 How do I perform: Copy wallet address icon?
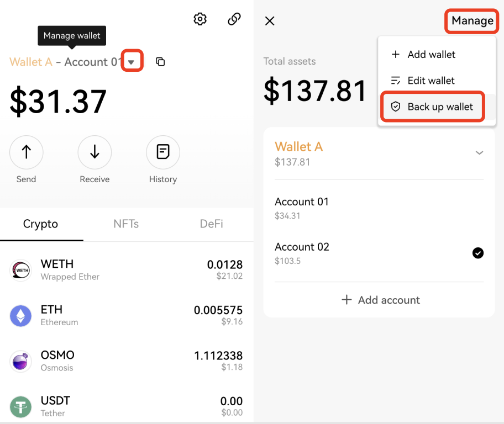coord(160,62)
